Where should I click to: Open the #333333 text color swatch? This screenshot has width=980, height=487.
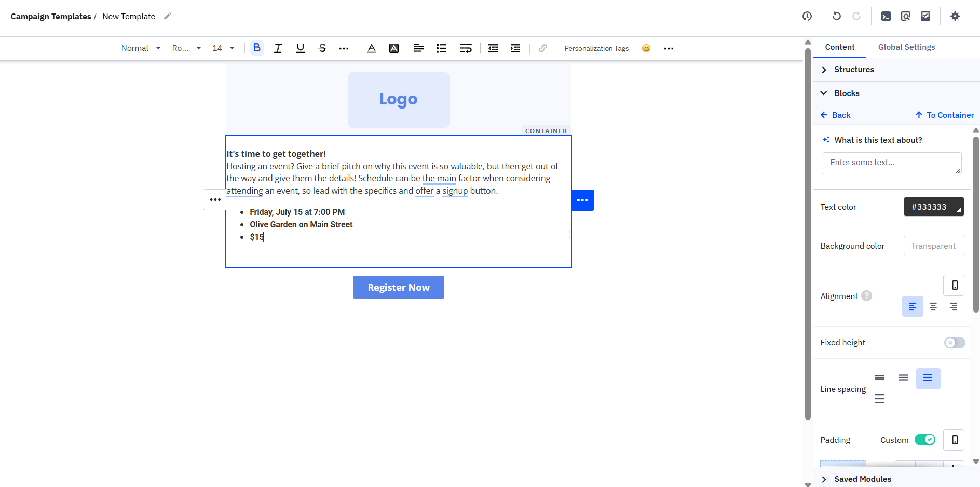[934, 207]
